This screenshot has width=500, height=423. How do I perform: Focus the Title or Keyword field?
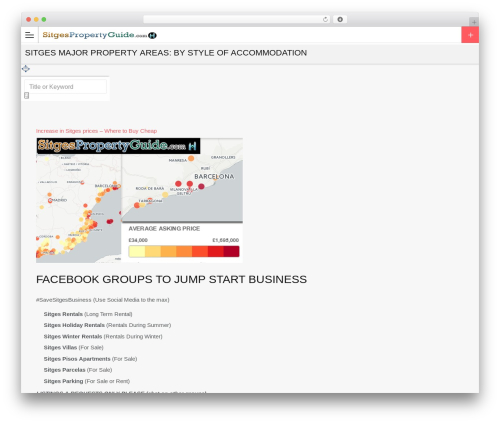(65, 87)
